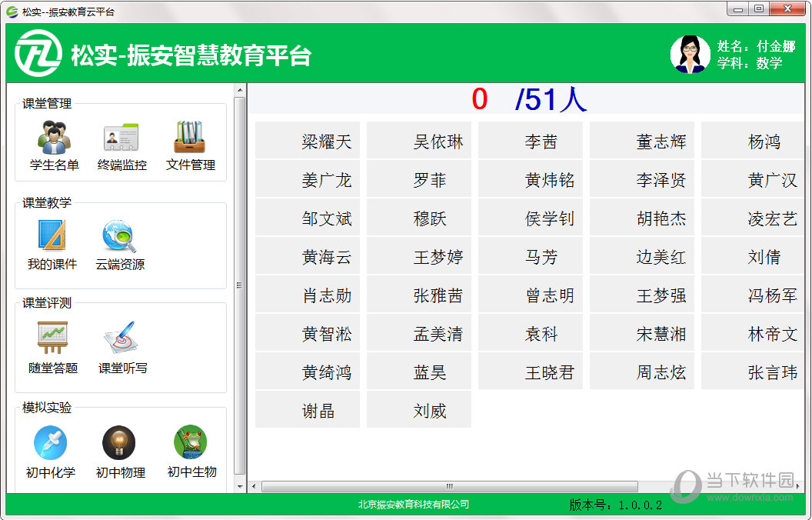Viewport: 812px width, 520px height.
Task: Click the horizontal scrollbar thumb in student list
Action: pos(449,486)
